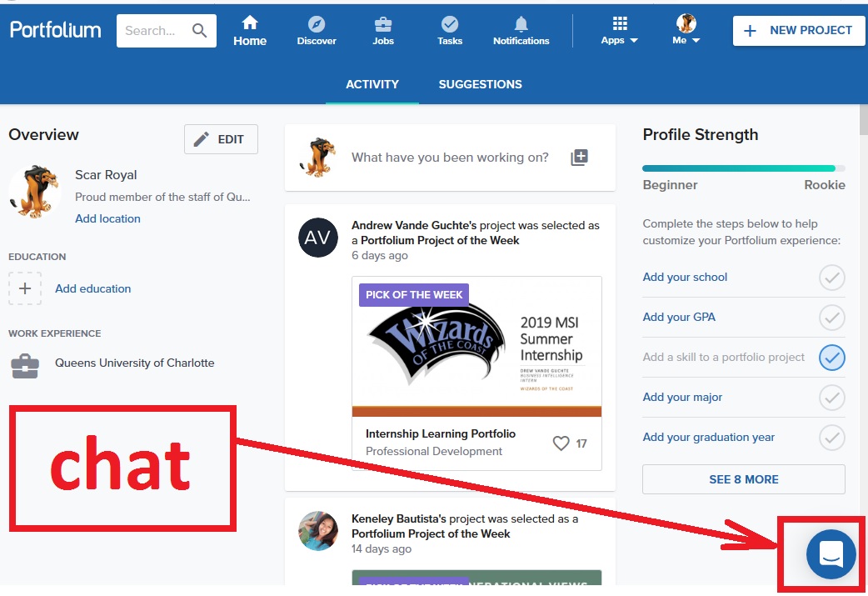This screenshot has width=868, height=596.
Task: Click the '14 days ago' timestamp
Action: pyautogui.click(x=382, y=549)
